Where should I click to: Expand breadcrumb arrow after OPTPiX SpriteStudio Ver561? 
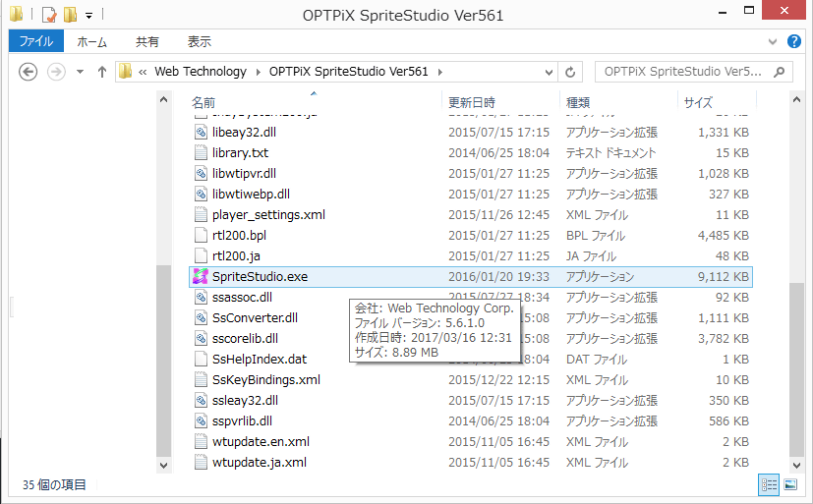[x=440, y=72]
